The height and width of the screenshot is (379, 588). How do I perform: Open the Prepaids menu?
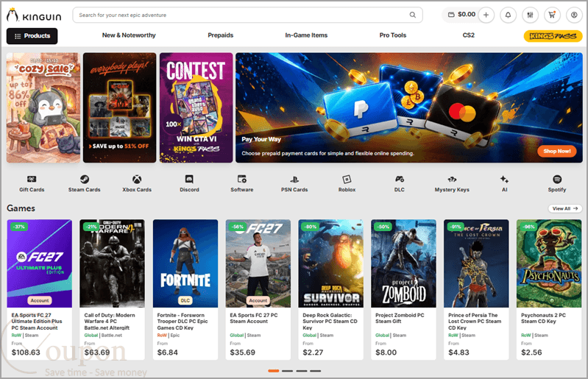click(x=221, y=35)
